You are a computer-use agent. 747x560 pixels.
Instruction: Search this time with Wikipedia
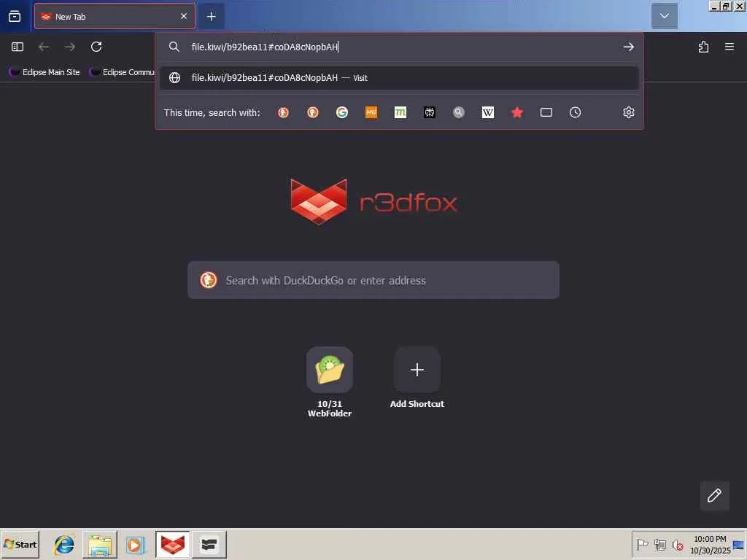[x=488, y=112]
